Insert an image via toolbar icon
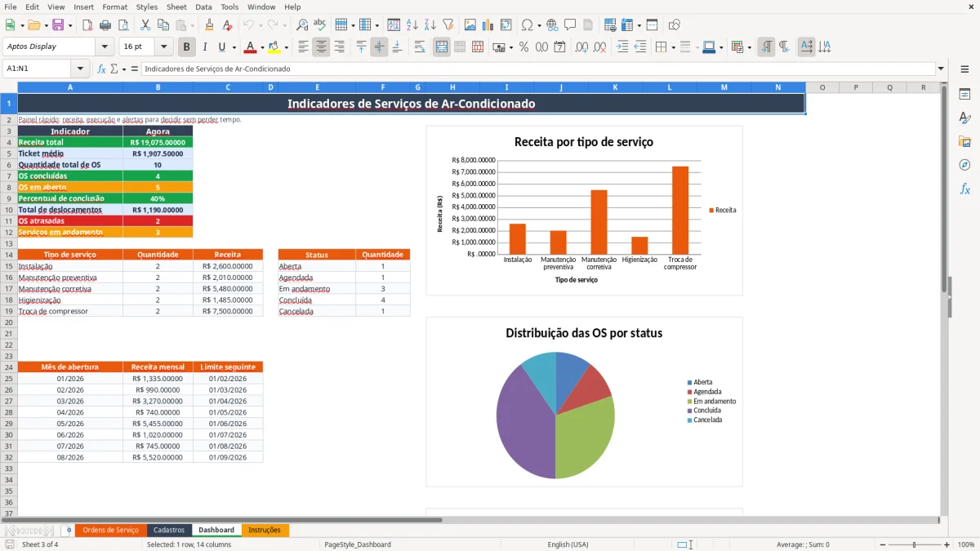Screen dimensions: 980x551 (x=471, y=25)
